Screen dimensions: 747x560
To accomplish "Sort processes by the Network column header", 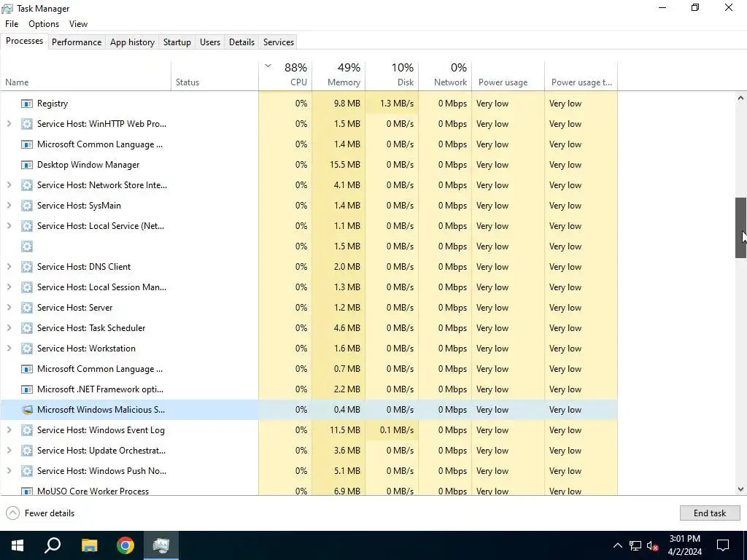I will click(446, 75).
